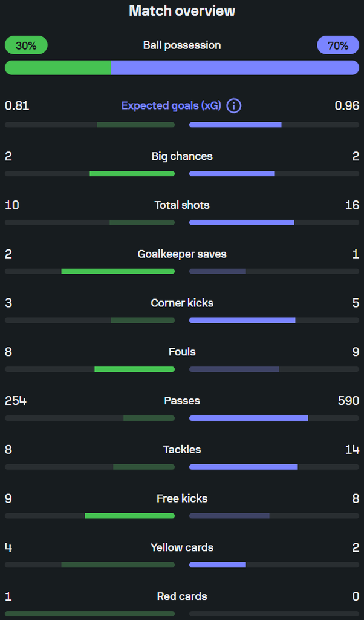Click the Corner kicks label

coord(182,303)
